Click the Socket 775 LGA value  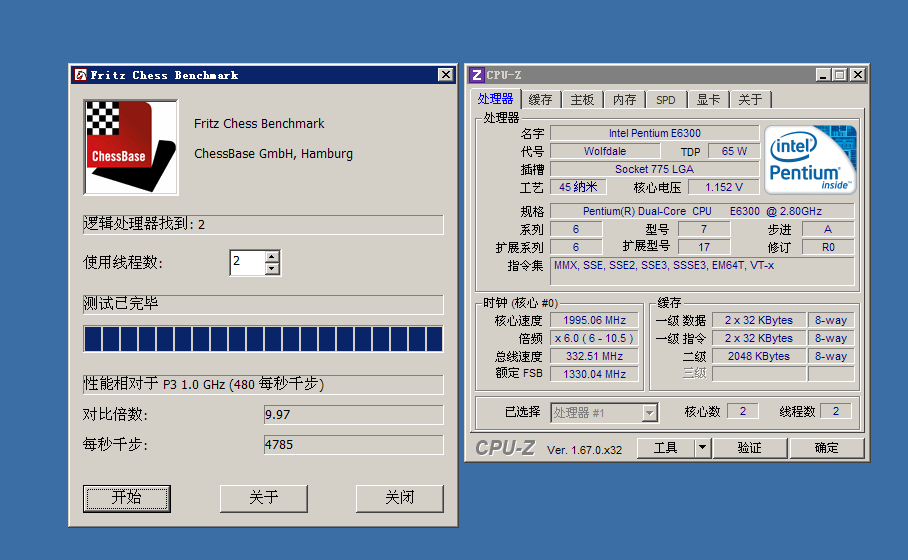click(x=654, y=169)
